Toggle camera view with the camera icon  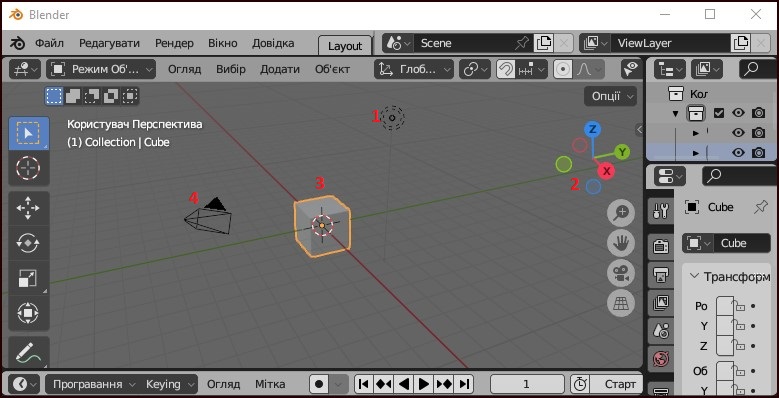click(621, 273)
